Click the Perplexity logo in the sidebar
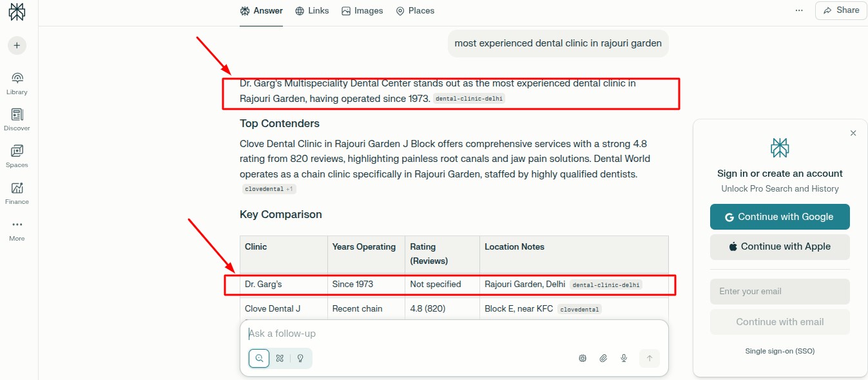Screen dimensions: 868x380 pyautogui.click(x=17, y=12)
